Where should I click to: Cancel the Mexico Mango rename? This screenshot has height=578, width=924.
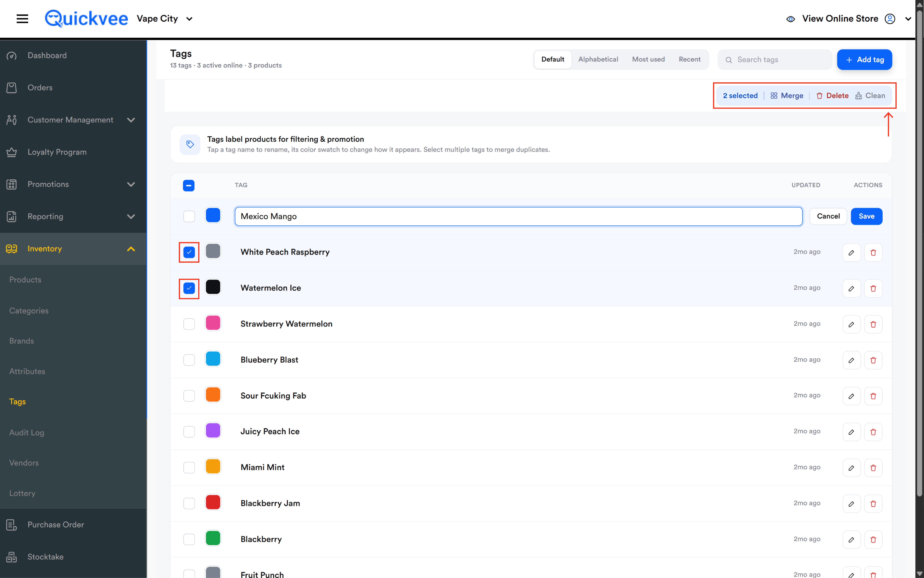coord(828,216)
